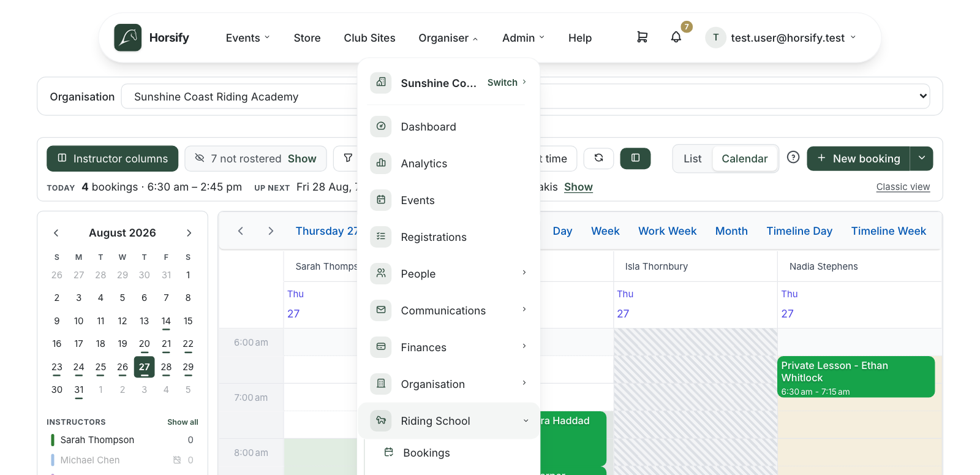
Task: Open the filter funnel button
Action: point(348,158)
